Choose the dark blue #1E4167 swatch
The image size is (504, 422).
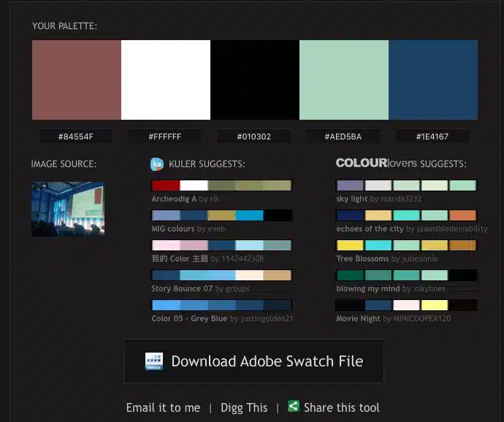point(432,80)
